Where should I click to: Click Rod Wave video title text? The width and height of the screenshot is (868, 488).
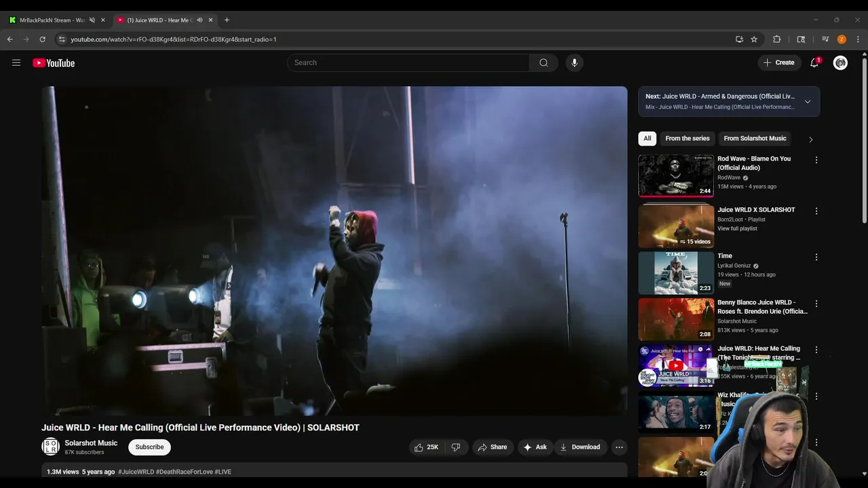point(754,163)
